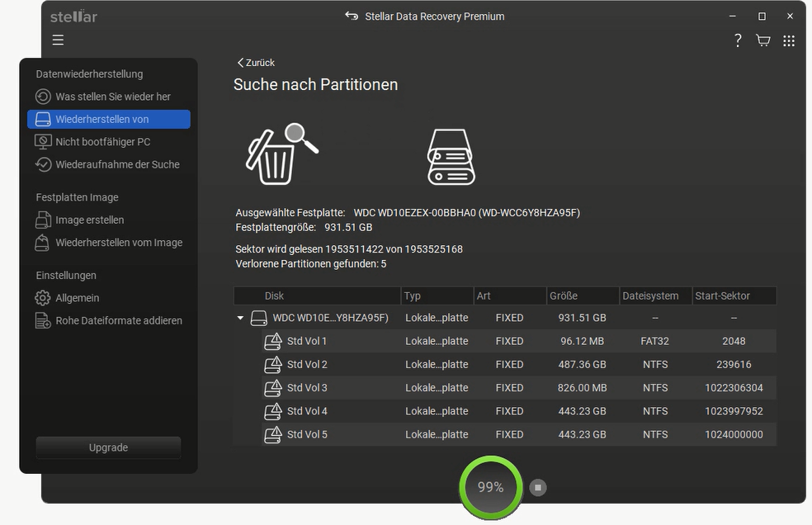Viewport: 812px width, 525px height.
Task: Click start sector '2048'
Action: [x=734, y=341]
